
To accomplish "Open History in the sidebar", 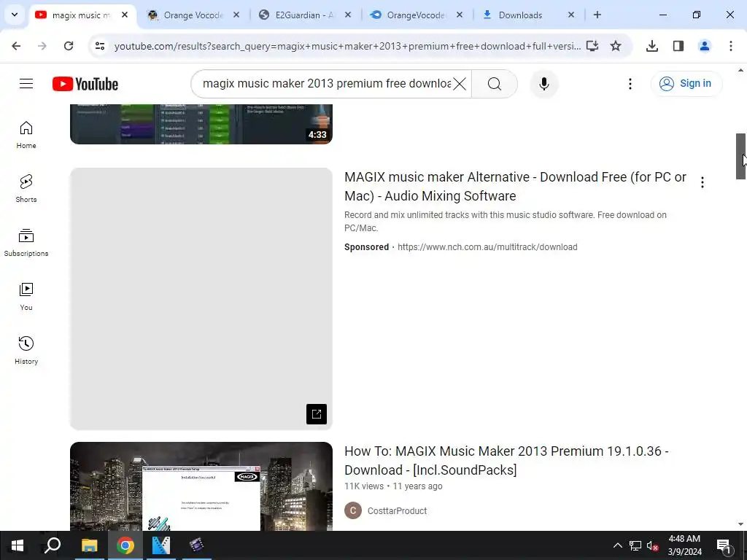I will 26,351.
